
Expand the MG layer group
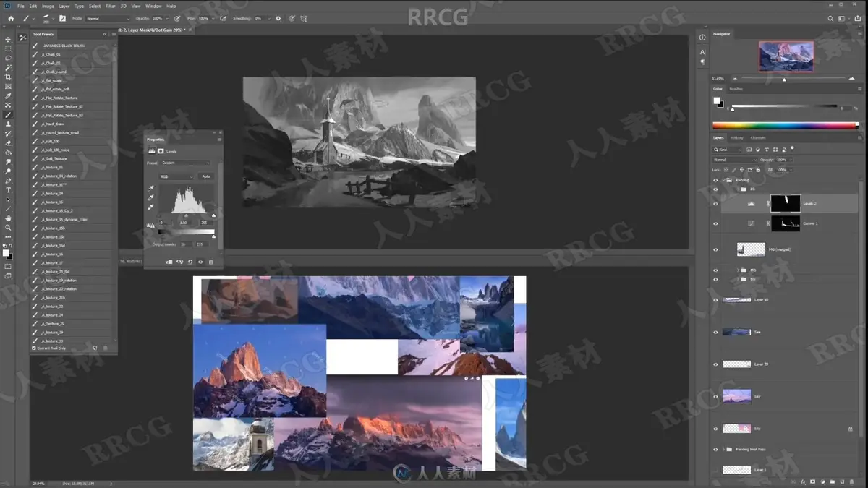(738, 270)
